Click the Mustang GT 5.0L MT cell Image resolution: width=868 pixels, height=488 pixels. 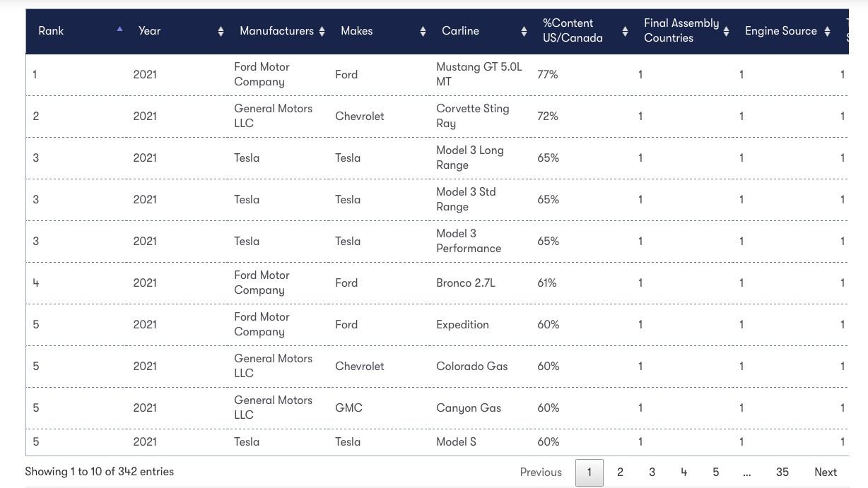click(479, 74)
